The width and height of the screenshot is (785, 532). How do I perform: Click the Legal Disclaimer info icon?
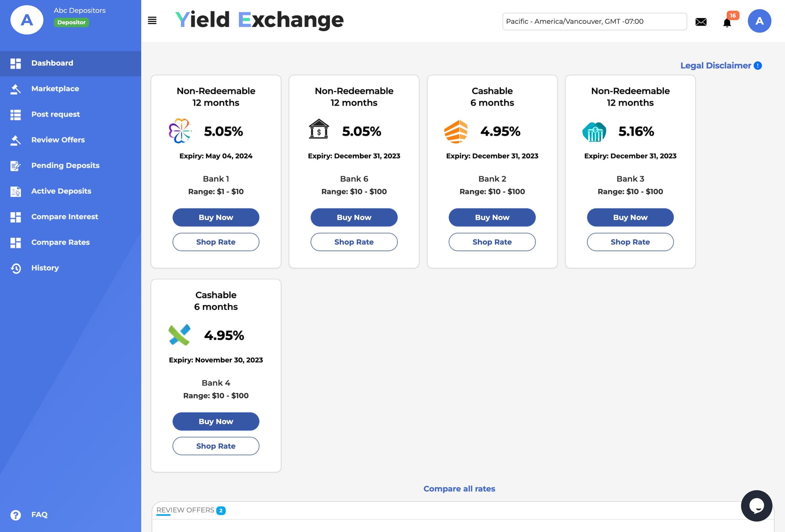757,66
